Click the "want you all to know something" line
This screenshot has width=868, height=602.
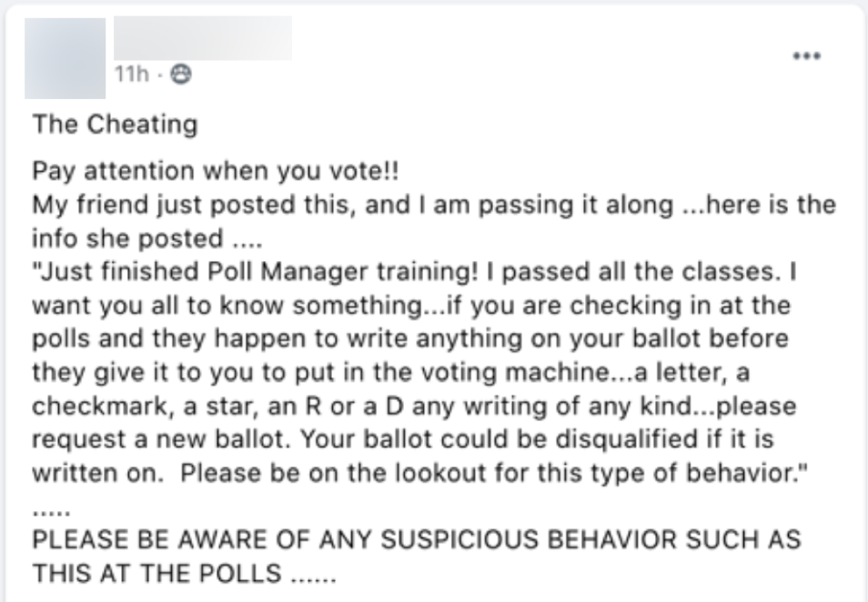246,306
